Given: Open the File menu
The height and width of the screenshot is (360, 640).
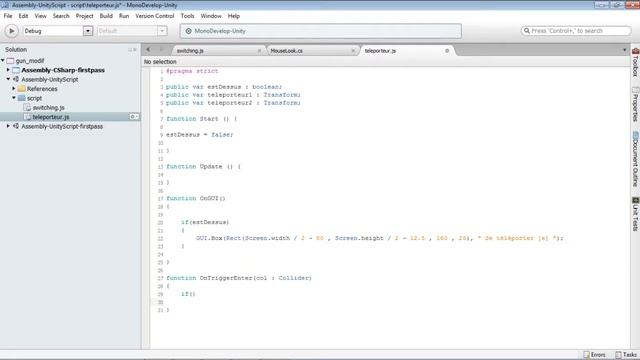Looking at the screenshot, I should click(8, 16).
